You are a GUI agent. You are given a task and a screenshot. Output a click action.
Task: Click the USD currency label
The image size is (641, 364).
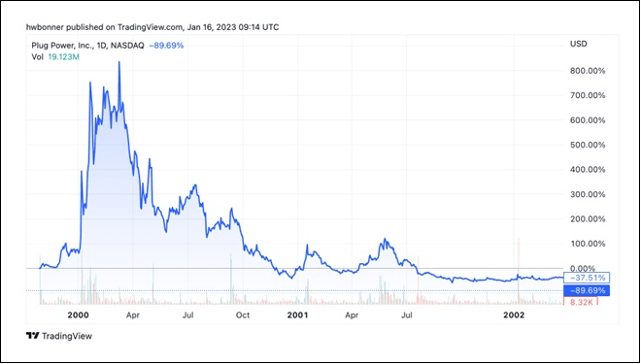point(579,44)
